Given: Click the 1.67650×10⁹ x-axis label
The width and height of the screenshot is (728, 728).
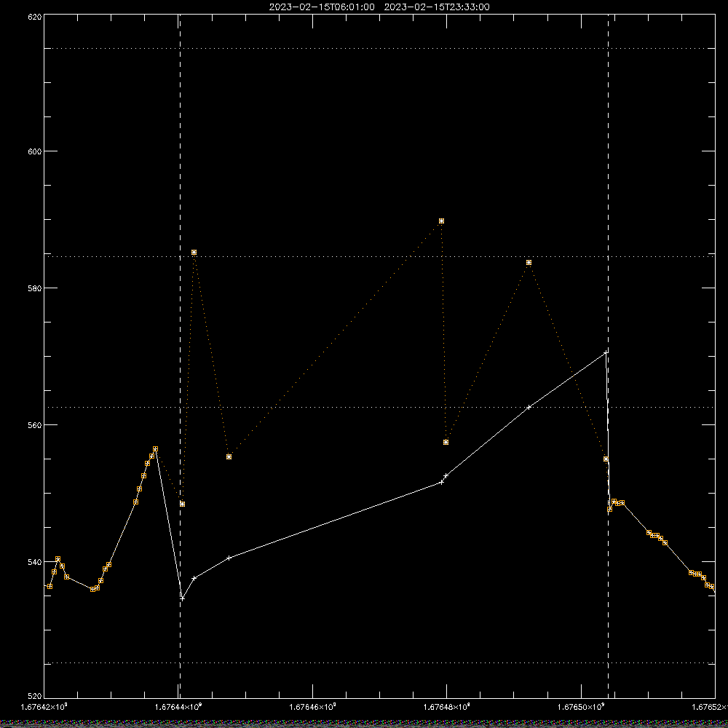Looking at the screenshot, I should pyautogui.click(x=581, y=707).
